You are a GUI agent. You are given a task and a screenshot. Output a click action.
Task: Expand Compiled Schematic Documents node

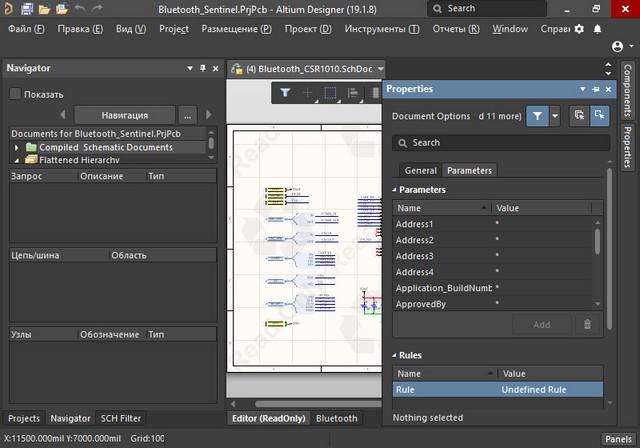tap(16, 147)
